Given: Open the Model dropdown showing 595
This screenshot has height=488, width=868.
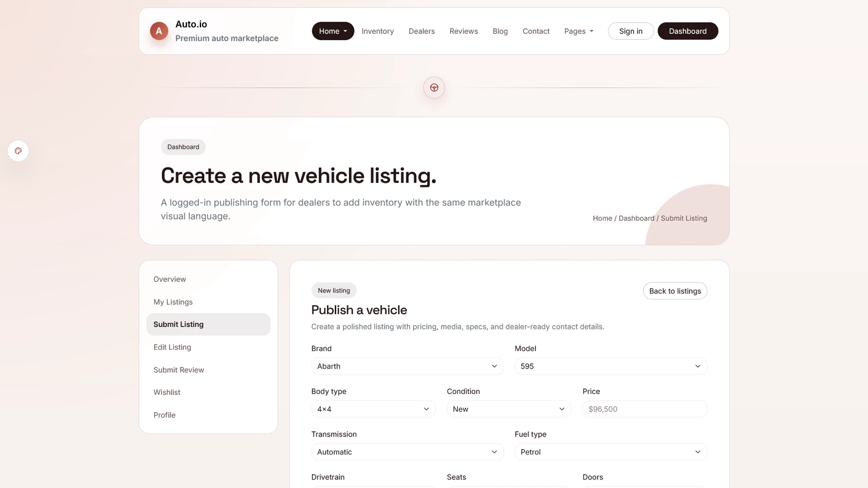Looking at the screenshot, I should click(611, 366).
